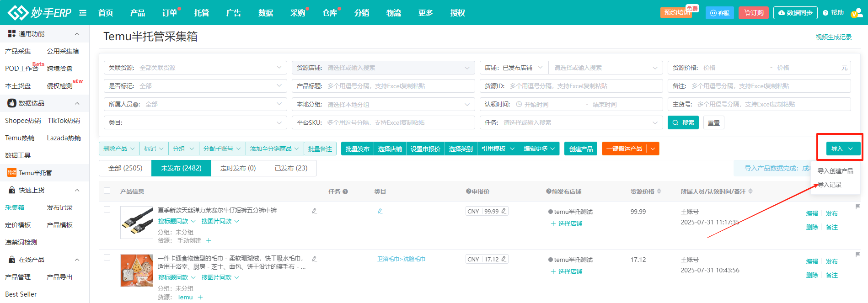Image resolution: width=868 pixels, height=303 pixels.
Task: Edit the 17.12 declared price pencil
Action: [504, 259]
